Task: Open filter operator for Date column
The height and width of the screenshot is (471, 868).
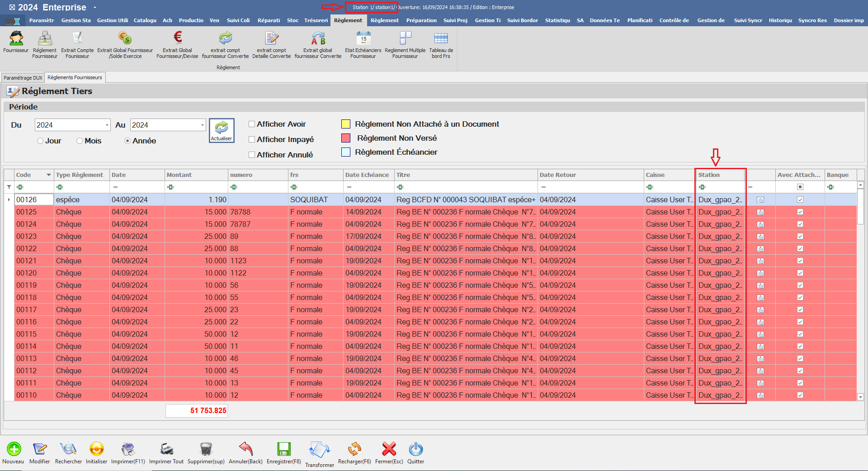Action: [115, 187]
